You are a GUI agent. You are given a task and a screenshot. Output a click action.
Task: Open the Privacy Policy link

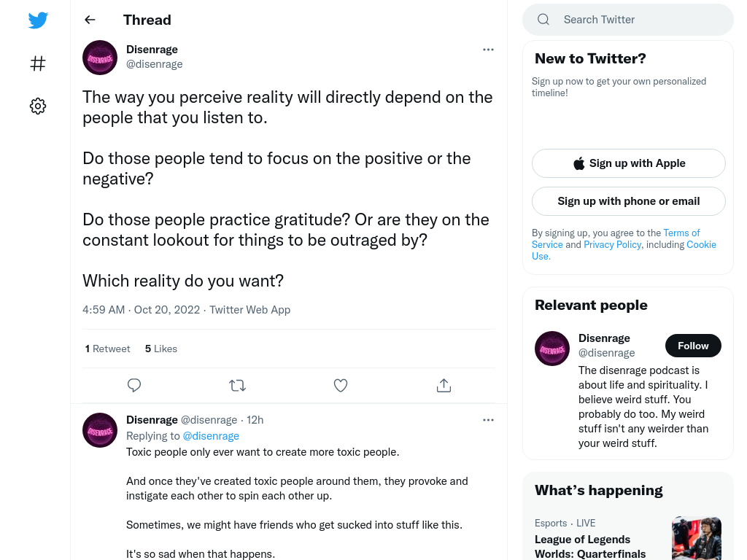[613, 245]
